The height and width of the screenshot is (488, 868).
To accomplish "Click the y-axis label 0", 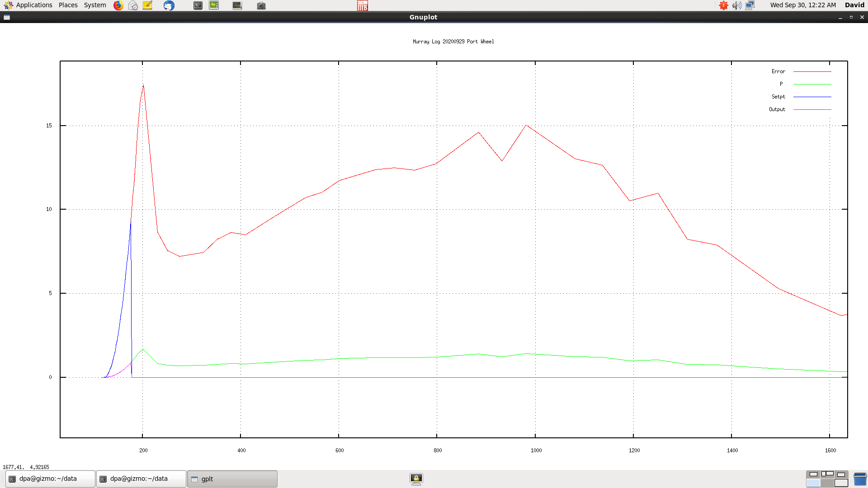I will 50,377.
